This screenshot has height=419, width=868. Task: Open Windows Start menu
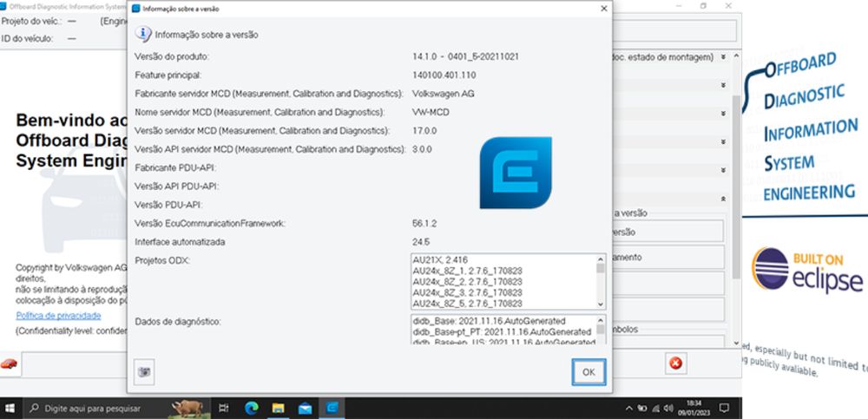(x=10, y=408)
